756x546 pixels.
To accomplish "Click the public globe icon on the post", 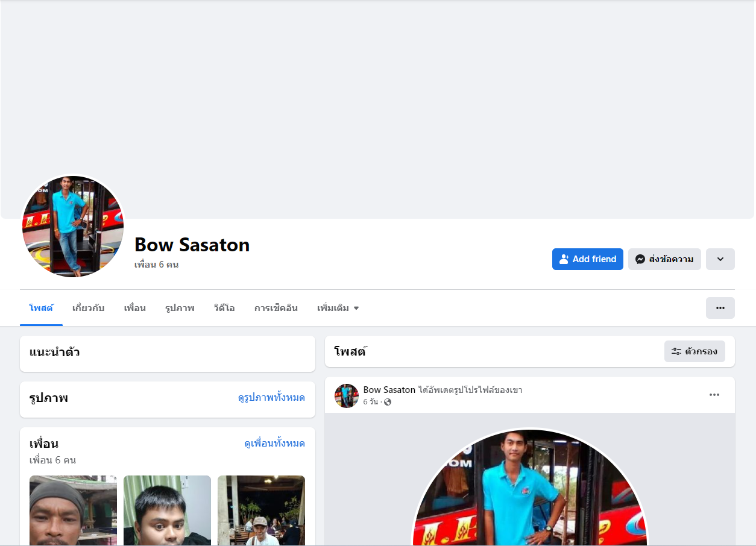I will tap(388, 402).
